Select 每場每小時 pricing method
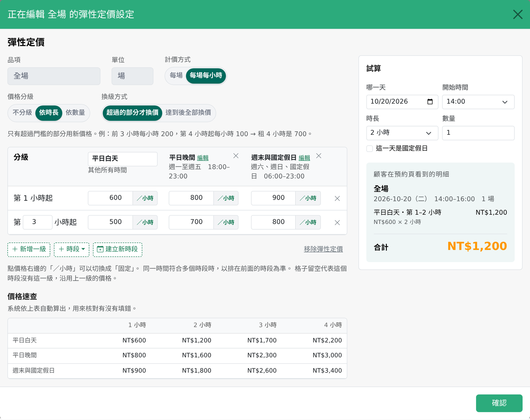Image resolution: width=530 pixels, height=420 pixels. [206, 75]
